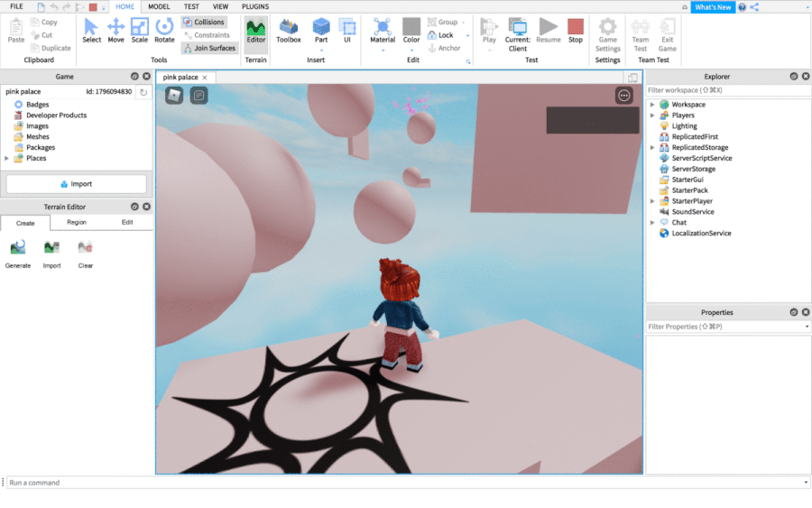Viewport: 812px width, 508px height.
Task: Start a Team Test
Action: tap(640, 34)
